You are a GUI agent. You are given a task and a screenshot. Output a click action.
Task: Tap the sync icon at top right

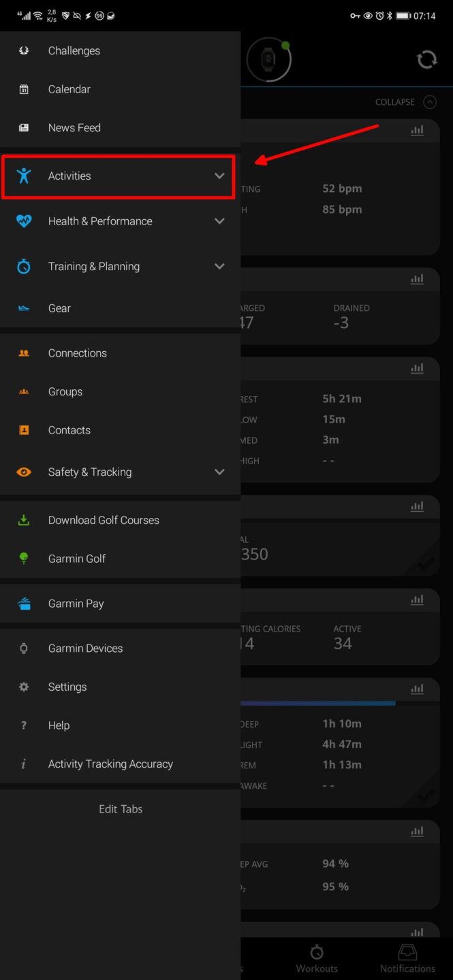point(427,59)
